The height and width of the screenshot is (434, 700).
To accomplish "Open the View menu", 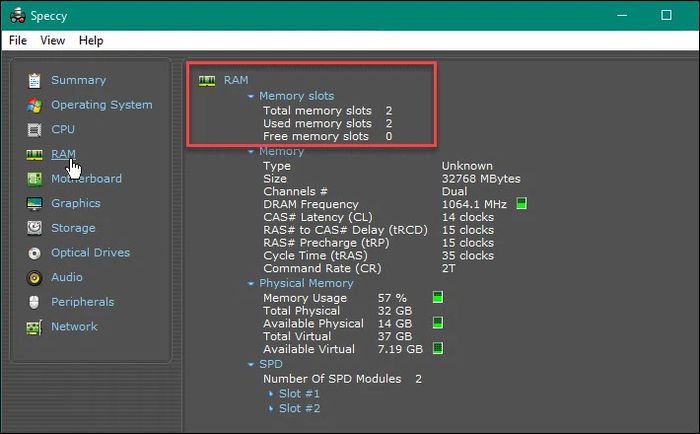I will click(x=53, y=41).
